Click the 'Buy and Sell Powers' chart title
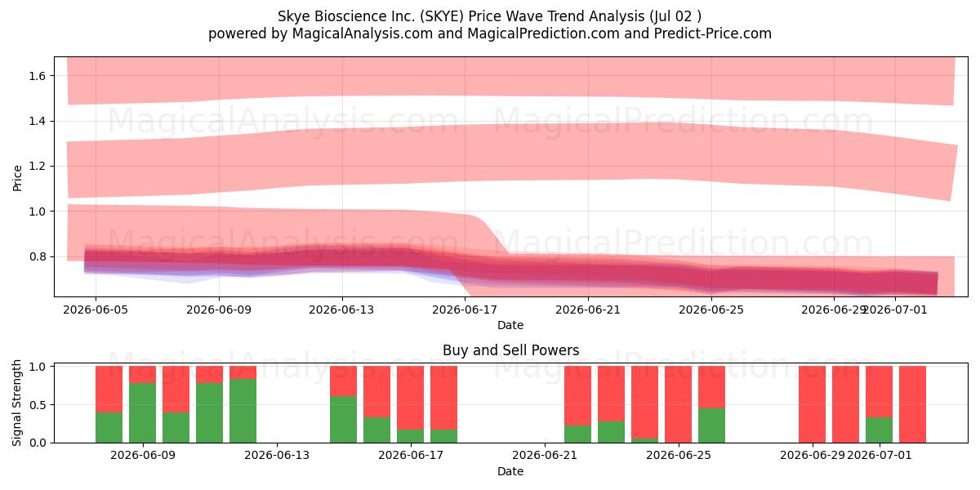Image resolution: width=980 pixels, height=490 pixels. 510,350
